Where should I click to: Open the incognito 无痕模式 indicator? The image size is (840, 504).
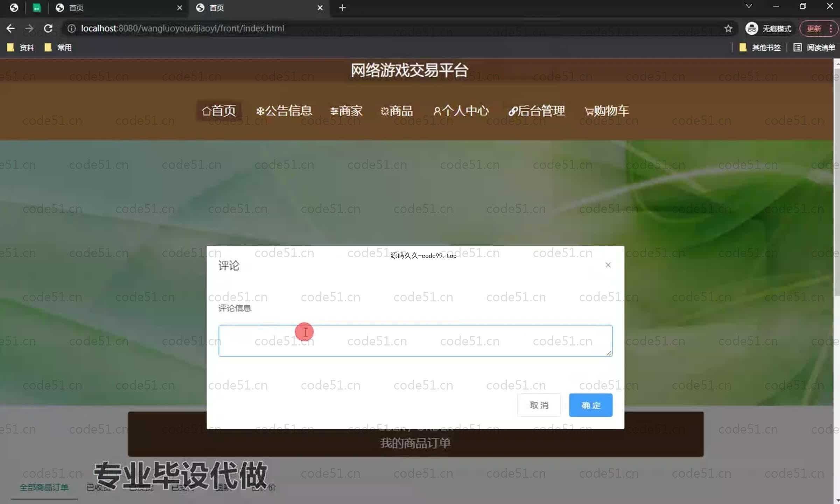769,28
